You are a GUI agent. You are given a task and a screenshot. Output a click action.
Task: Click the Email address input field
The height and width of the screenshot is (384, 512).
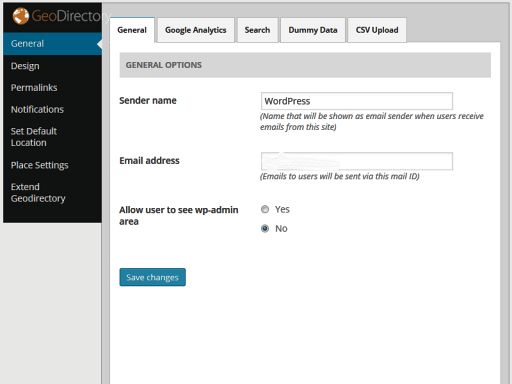coord(357,161)
